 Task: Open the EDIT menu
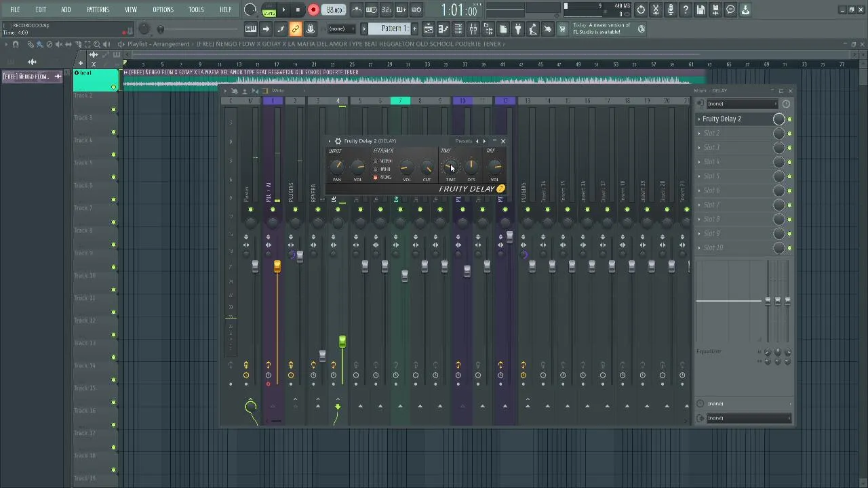[x=41, y=9]
